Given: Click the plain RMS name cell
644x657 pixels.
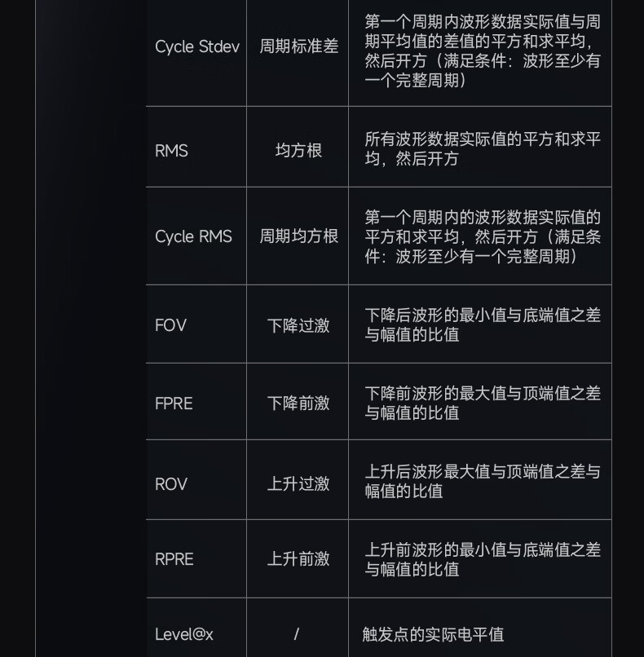Looking at the screenshot, I should point(172,151).
